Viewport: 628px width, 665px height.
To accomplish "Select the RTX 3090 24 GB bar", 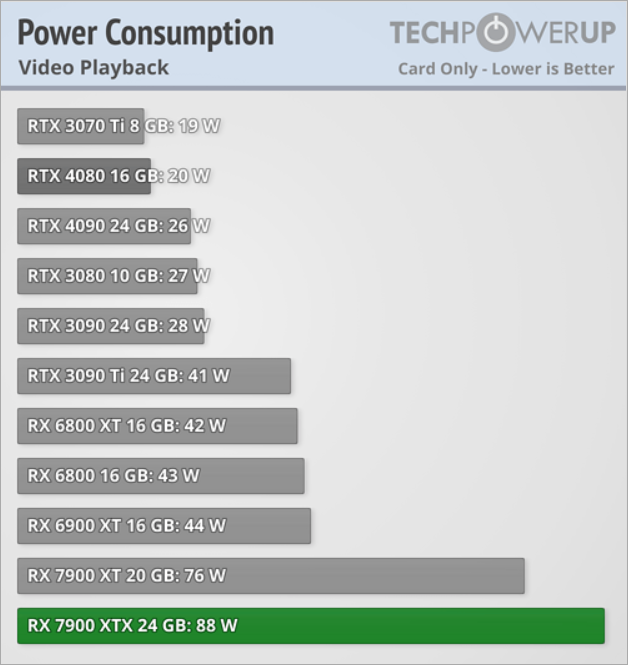I will (110, 326).
